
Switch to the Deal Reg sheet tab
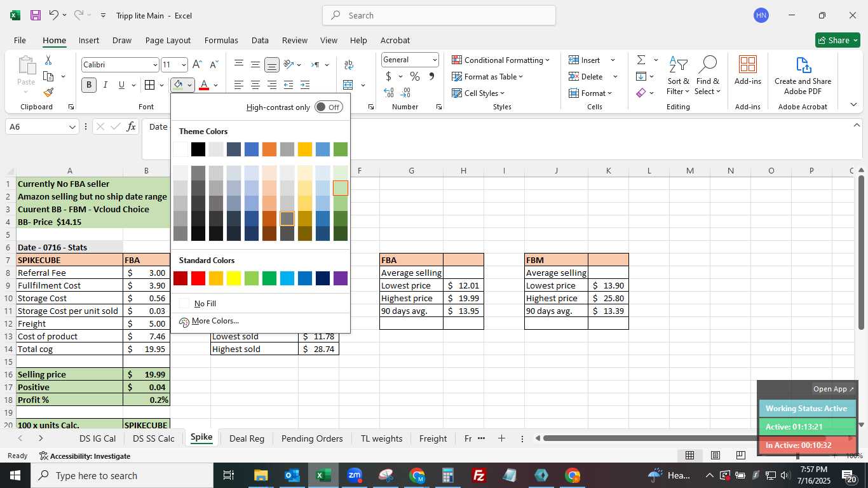click(x=247, y=438)
